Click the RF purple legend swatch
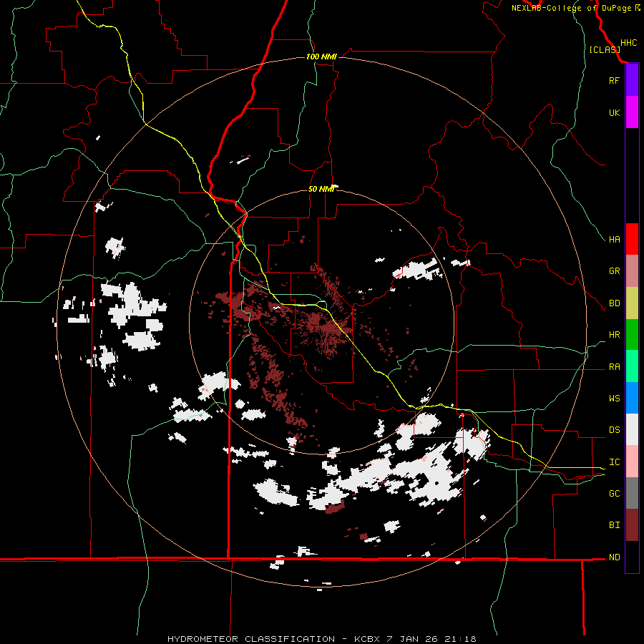Image resolution: width=644 pixels, height=644 pixels. (x=632, y=80)
